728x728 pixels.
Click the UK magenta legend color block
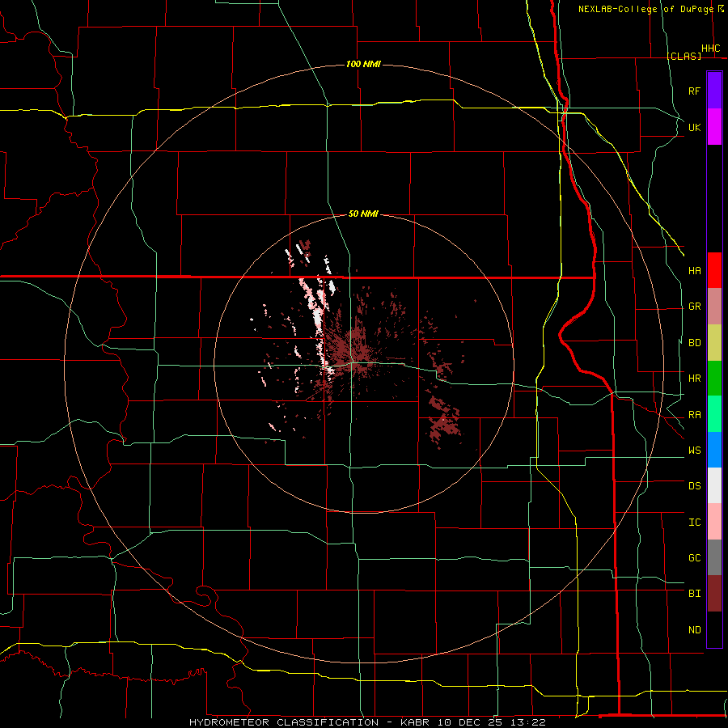coord(714,127)
